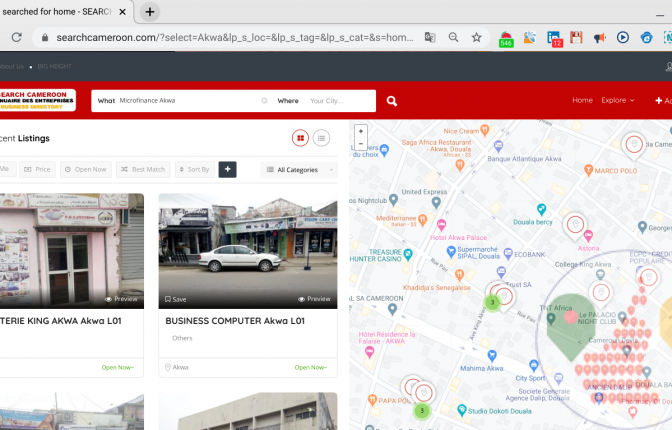This screenshot has width=672, height=430.
Task: Click the blue play button extension
Action: click(623, 37)
